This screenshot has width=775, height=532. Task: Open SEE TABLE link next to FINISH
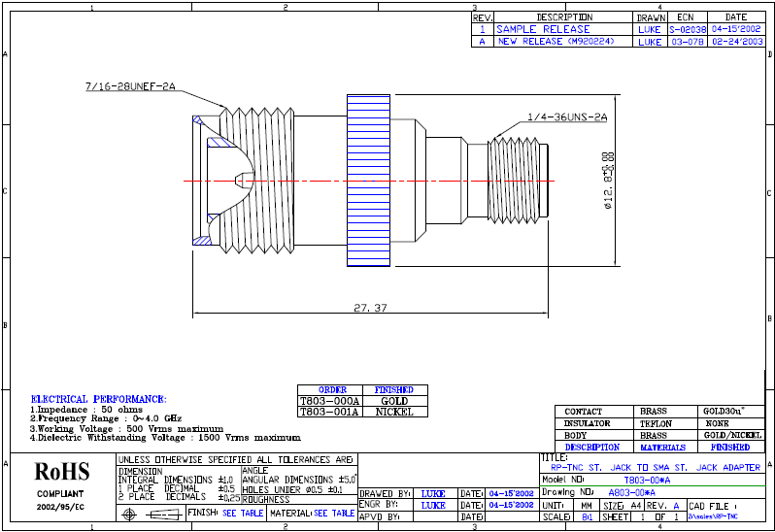(242, 513)
